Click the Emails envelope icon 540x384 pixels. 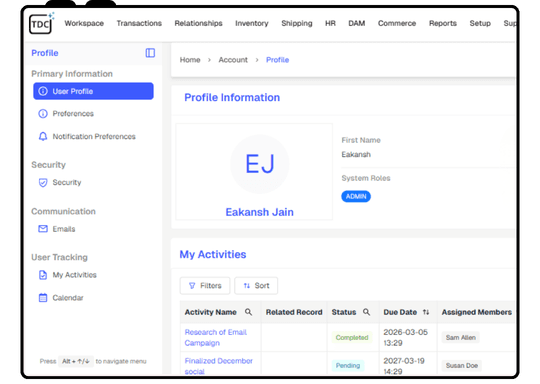coord(43,229)
